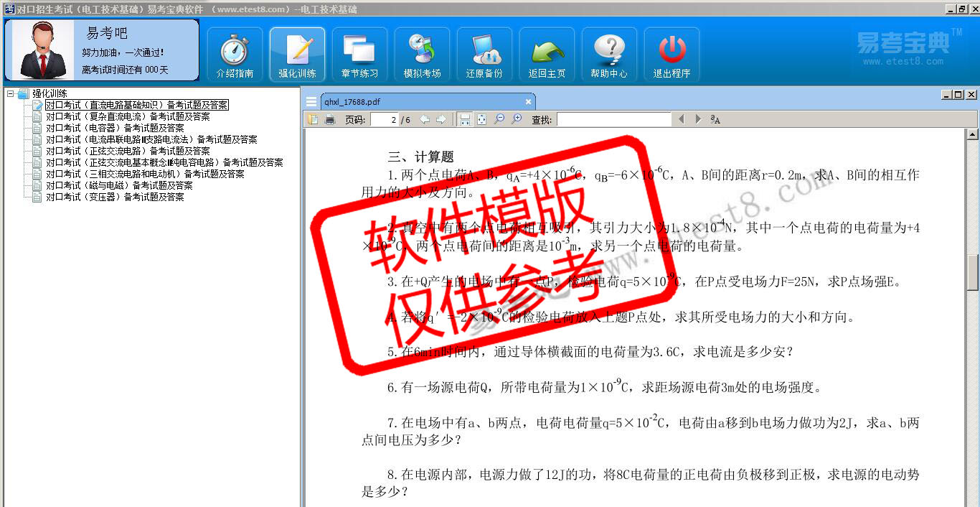The image size is (980, 507).
Task: Click 退出程序 exit program button
Action: (672, 55)
